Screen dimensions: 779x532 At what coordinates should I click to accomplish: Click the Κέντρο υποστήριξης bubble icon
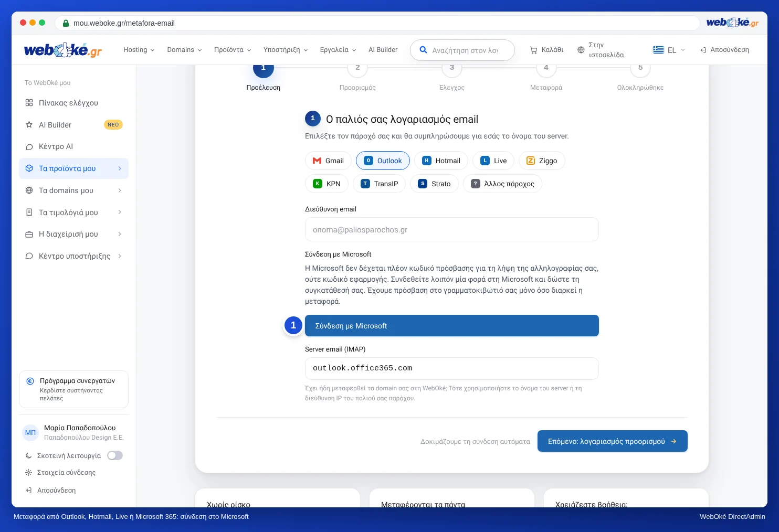(29, 256)
